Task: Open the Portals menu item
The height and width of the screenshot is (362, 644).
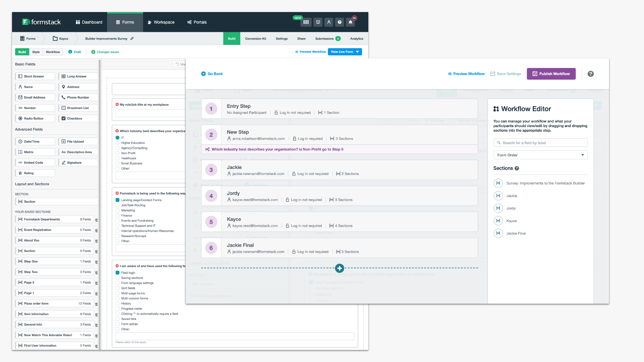Action: pos(197,22)
